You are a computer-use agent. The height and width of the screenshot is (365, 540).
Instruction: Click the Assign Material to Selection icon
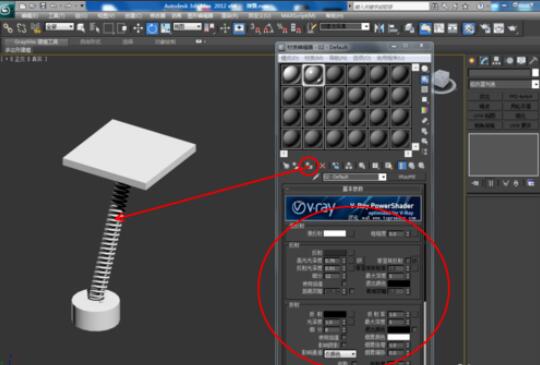click(x=308, y=166)
